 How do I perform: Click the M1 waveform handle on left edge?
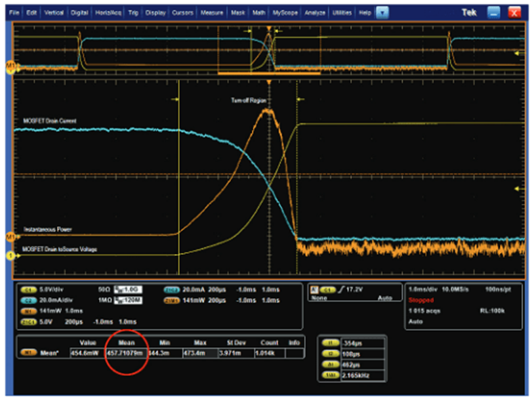[x=10, y=235]
